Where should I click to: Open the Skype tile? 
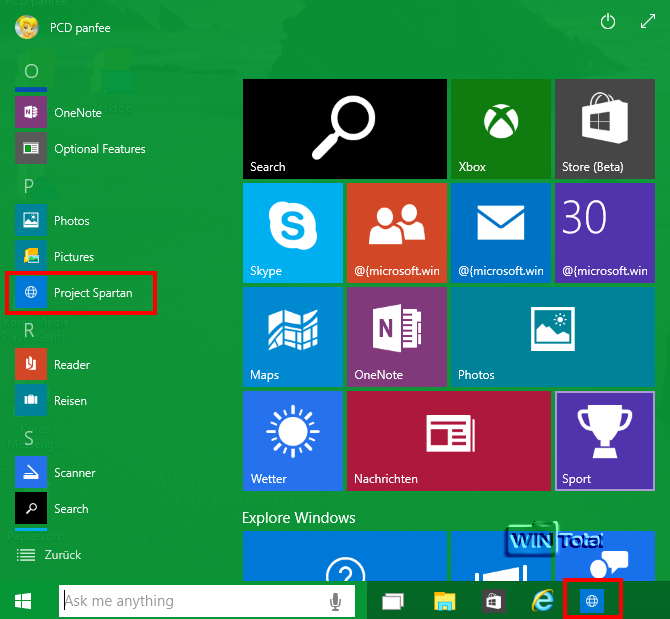tap(292, 231)
